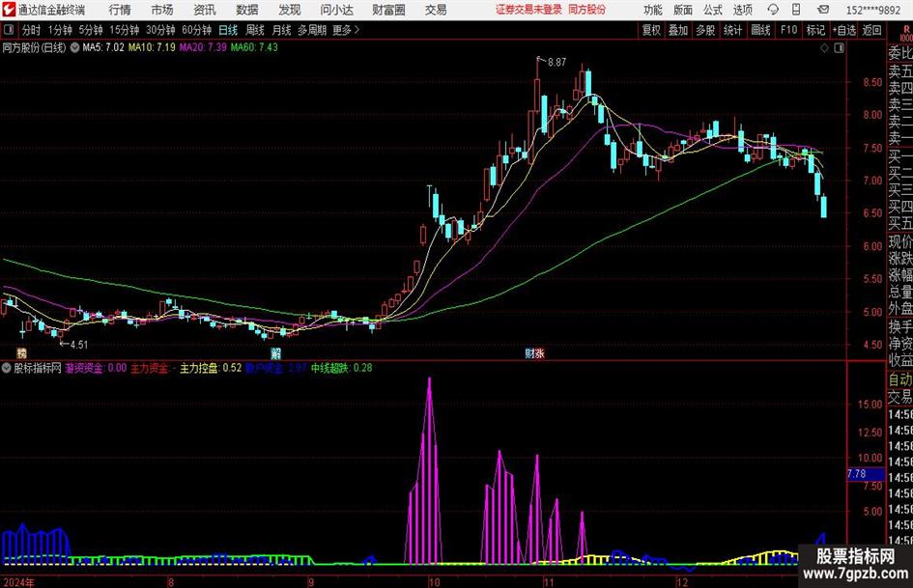913x588 pixels.
Task: Switch to the 60分钟 period tab
Action: coord(196,30)
